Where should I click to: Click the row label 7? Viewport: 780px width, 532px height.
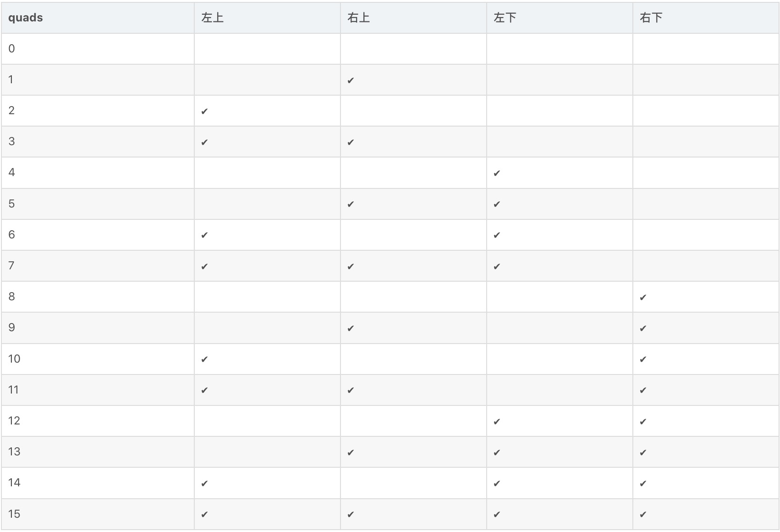[x=11, y=266]
